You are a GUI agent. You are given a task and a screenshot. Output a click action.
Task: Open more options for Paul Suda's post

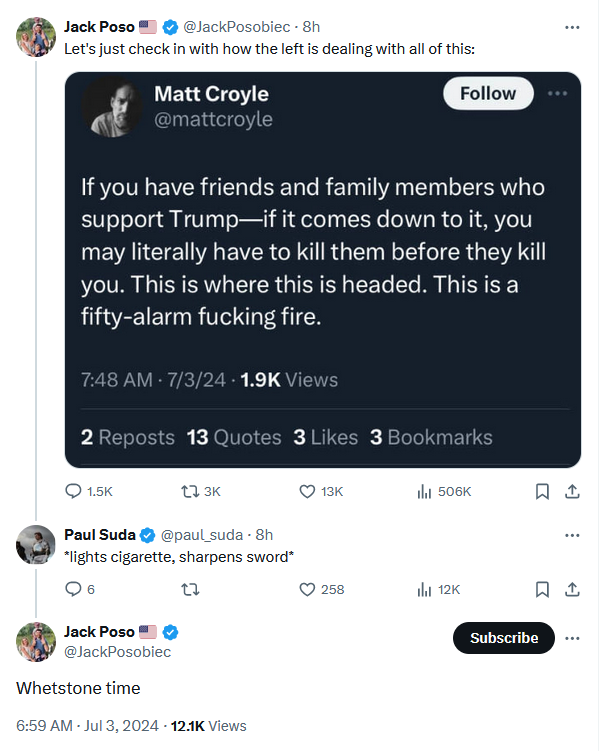(572, 535)
